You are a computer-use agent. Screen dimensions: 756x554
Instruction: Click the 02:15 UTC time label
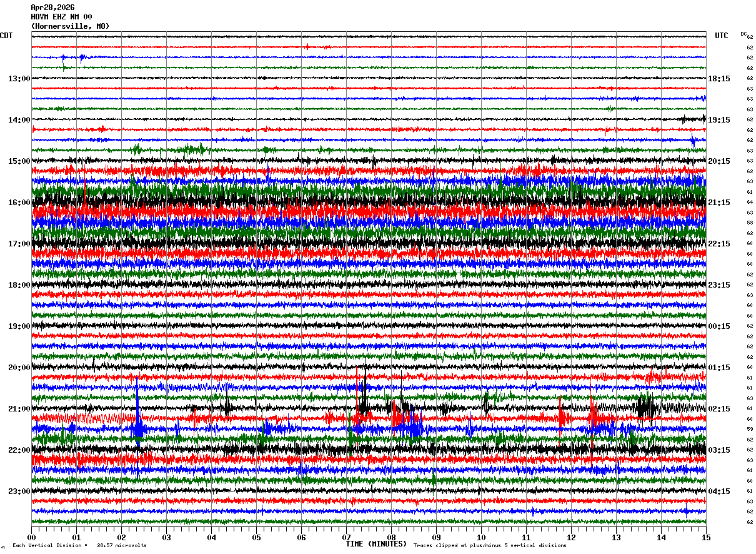[719, 409]
